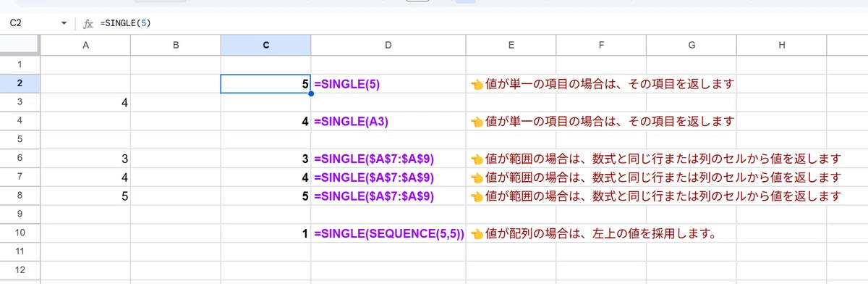Select row 1 header
Viewport: 868px width, 284px height.
[x=20, y=65]
